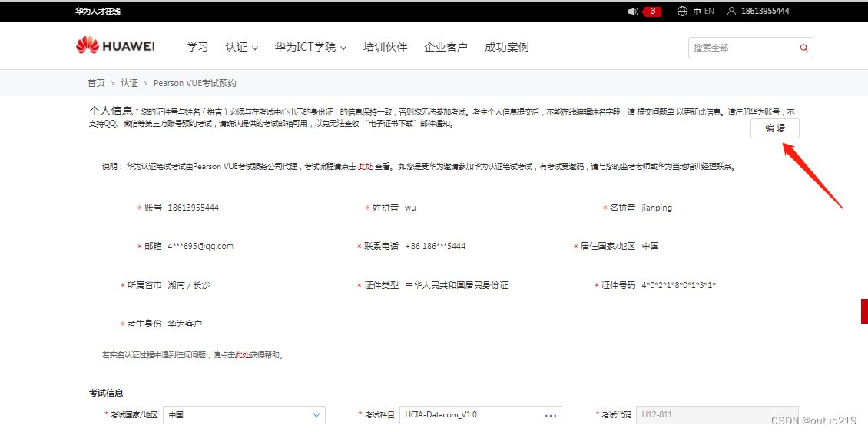Screen dimensions: 868x432
Task: Click the phone value +86 186***5444
Action: click(x=435, y=246)
